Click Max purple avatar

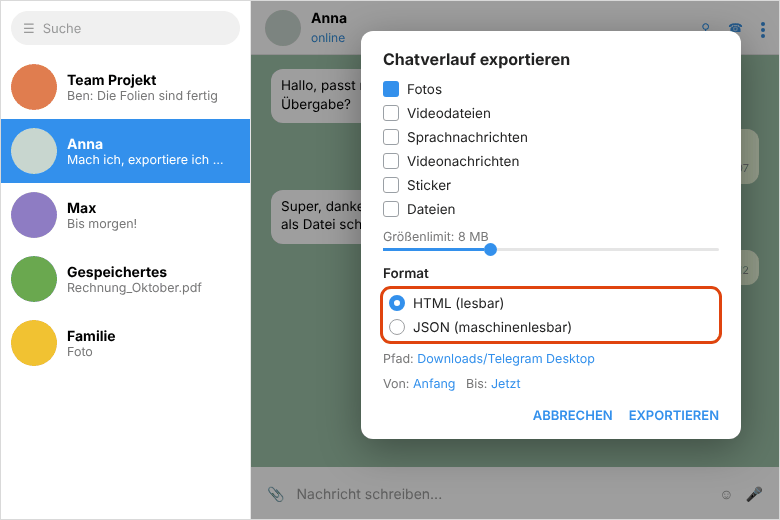tap(34, 215)
